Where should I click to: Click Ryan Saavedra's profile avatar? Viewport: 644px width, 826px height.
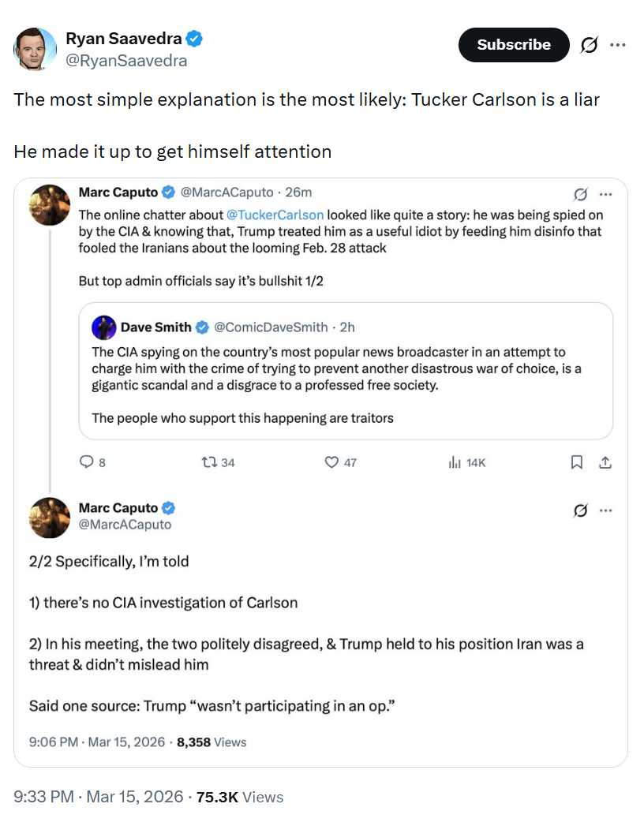(x=36, y=48)
